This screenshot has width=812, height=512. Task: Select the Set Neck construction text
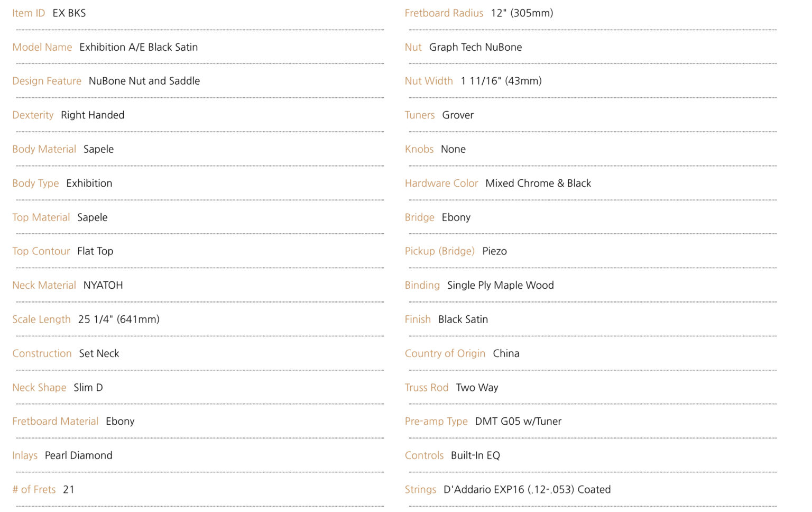(x=99, y=353)
